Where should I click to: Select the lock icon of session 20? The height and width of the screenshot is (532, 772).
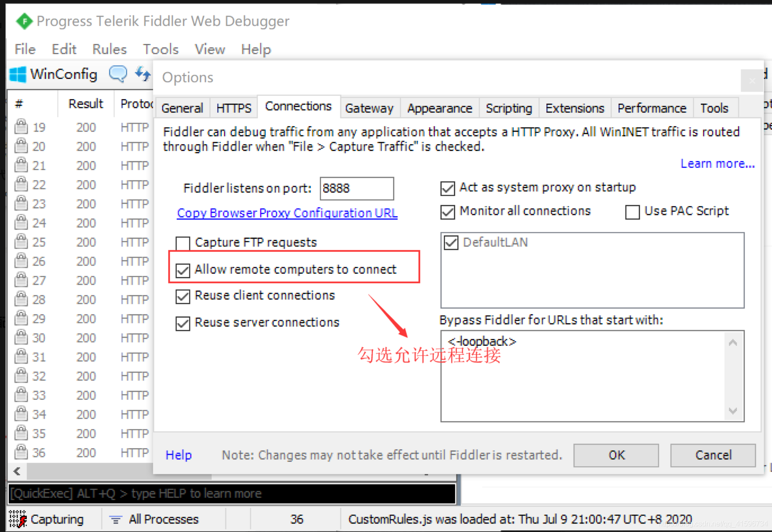[21, 146]
